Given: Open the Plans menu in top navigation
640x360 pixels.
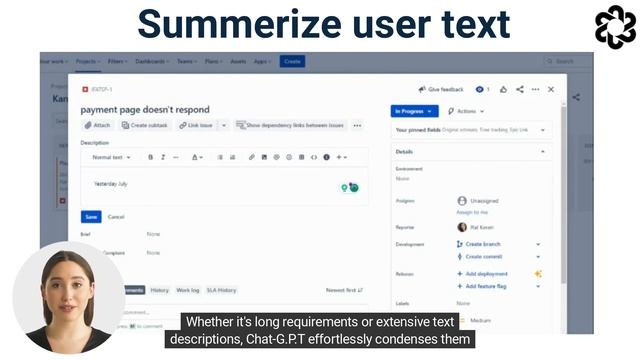Looking at the screenshot, I should tap(214, 61).
